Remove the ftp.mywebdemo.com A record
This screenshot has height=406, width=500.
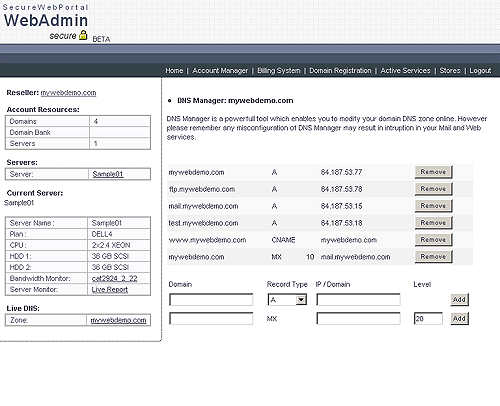coord(433,189)
